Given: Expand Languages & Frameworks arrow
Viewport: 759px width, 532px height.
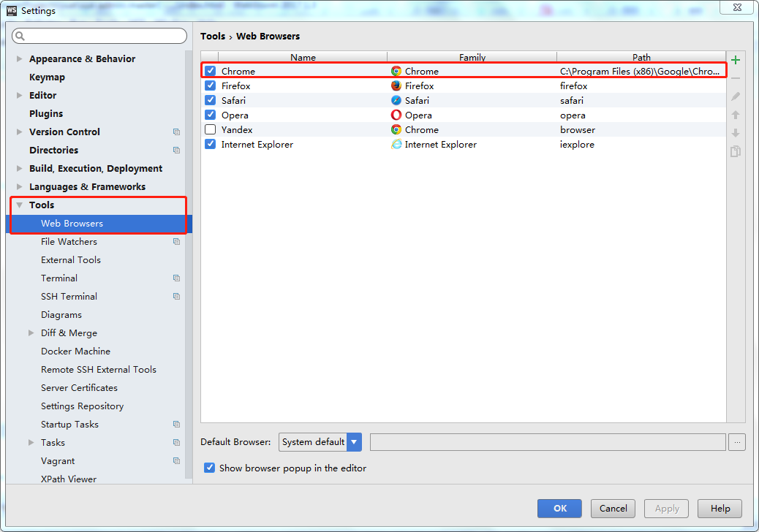Looking at the screenshot, I should [x=19, y=186].
